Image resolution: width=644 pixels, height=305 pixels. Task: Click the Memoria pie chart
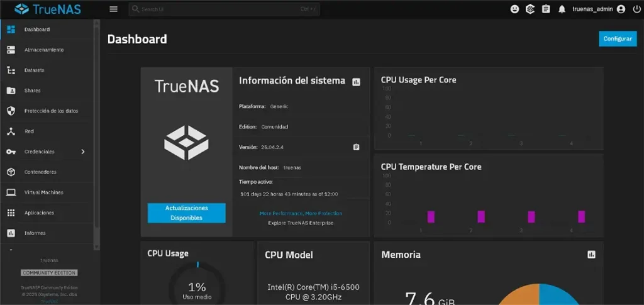point(538,294)
